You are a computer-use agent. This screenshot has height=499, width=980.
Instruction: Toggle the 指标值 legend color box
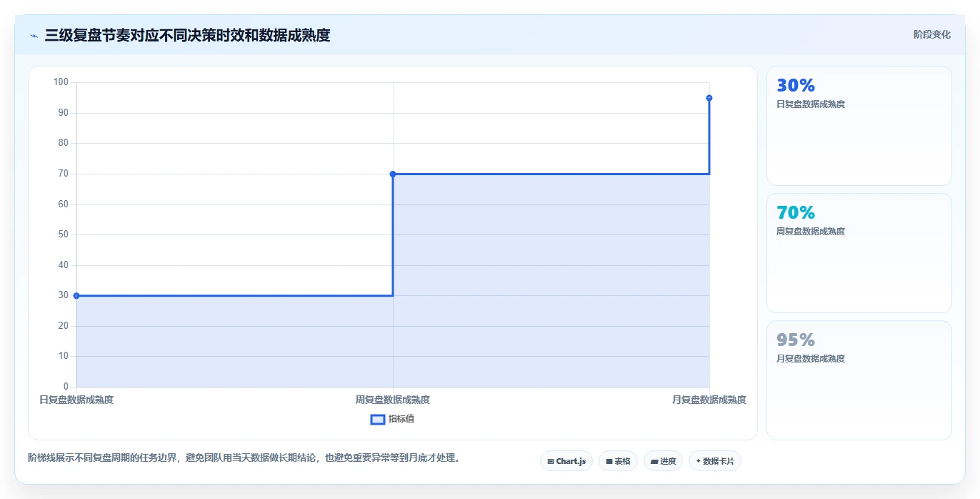(x=378, y=419)
